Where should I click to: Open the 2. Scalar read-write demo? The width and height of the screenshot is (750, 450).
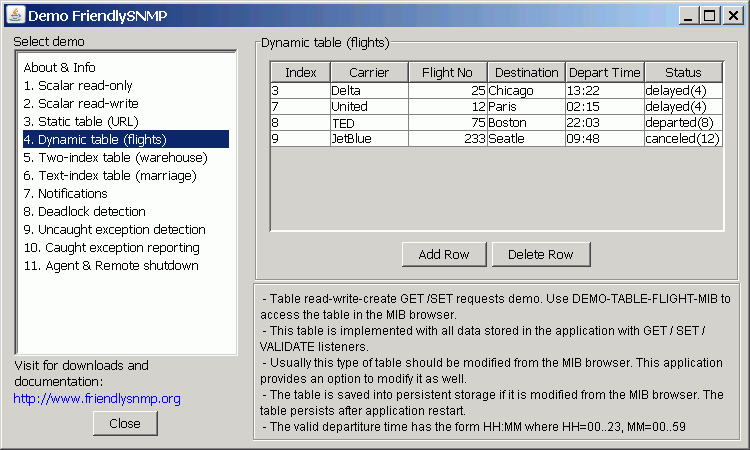tap(126, 103)
